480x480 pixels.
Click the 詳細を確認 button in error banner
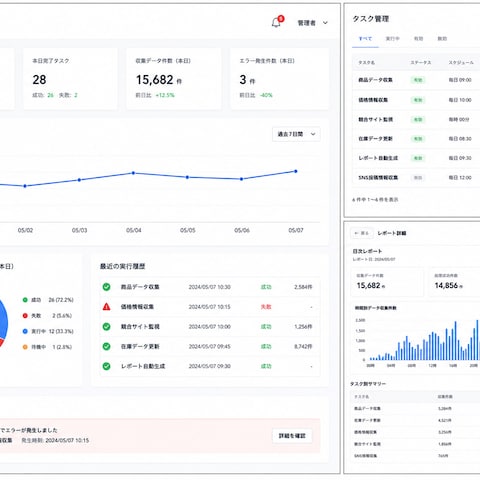coord(292,436)
